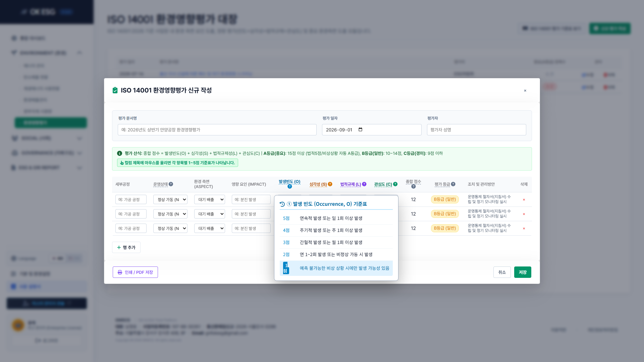Screen dimensions: 644x362
Task: Click 세부공정 input in the first row
Action: click(x=131, y=199)
